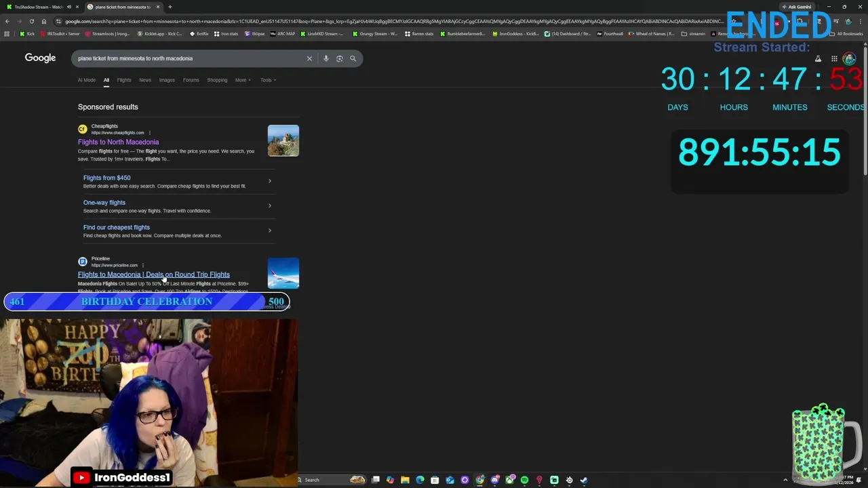The width and height of the screenshot is (868, 488).
Task: Open Google Lens image search icon
Action: click(339, 58)
